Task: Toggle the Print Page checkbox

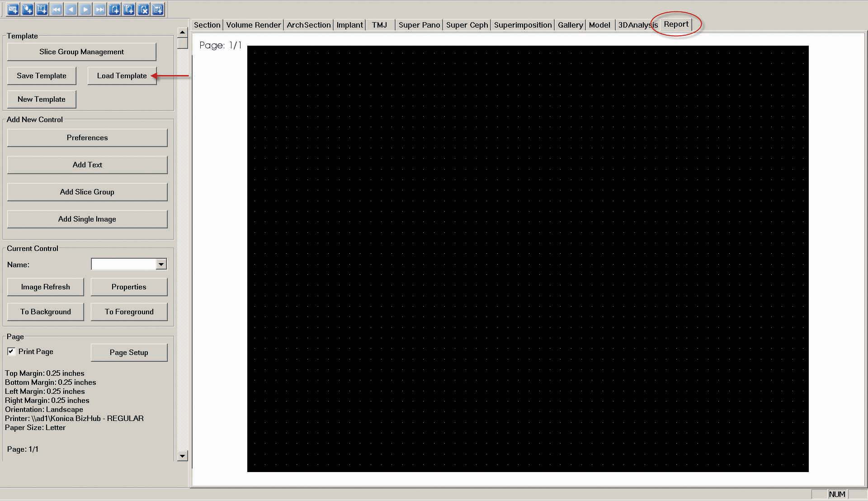Action: (x=11, y=351)
